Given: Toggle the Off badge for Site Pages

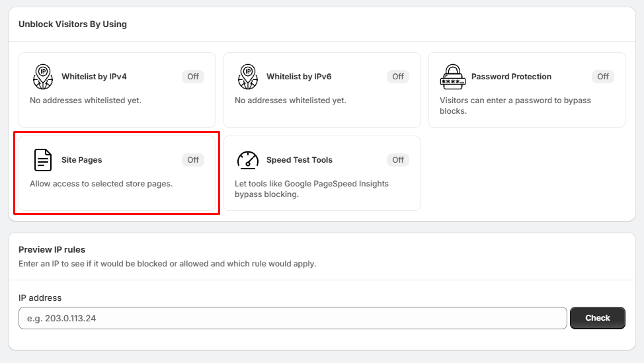Looking at the screenshot, I should coord(193,160).
